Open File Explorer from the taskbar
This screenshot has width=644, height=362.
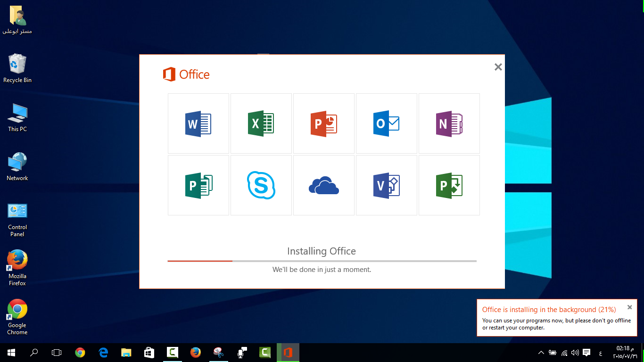pyautogui.click(x=126, y=353)
